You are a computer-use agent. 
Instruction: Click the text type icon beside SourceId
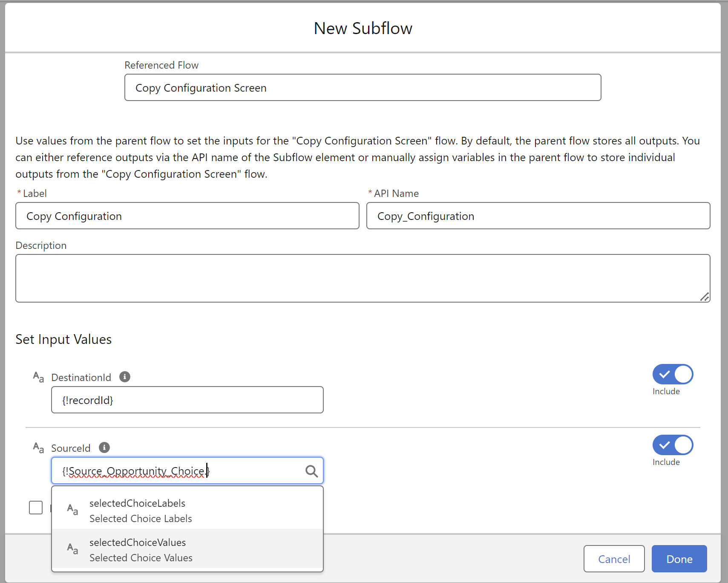click(38, 448)
